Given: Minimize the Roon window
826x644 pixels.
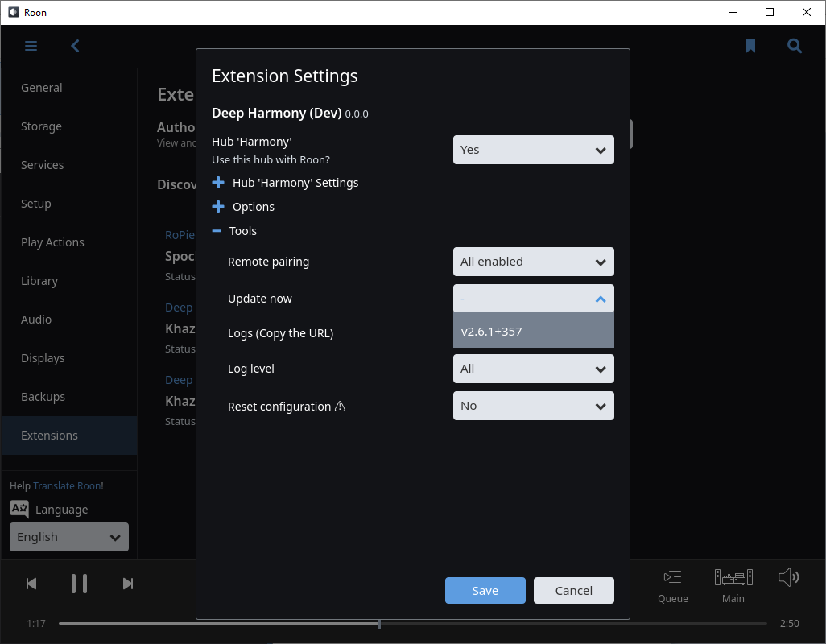Looking at the screenshot, I should pos(733,12).
